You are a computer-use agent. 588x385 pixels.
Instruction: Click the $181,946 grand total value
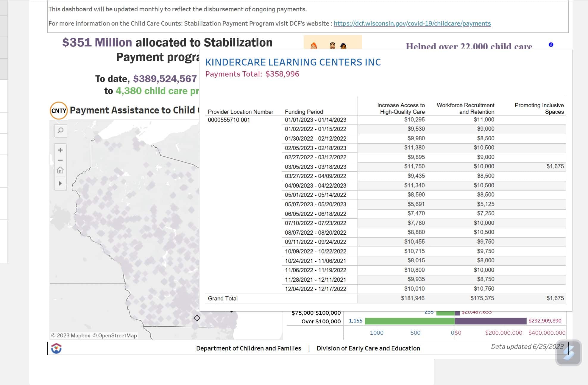pos(413,298)
